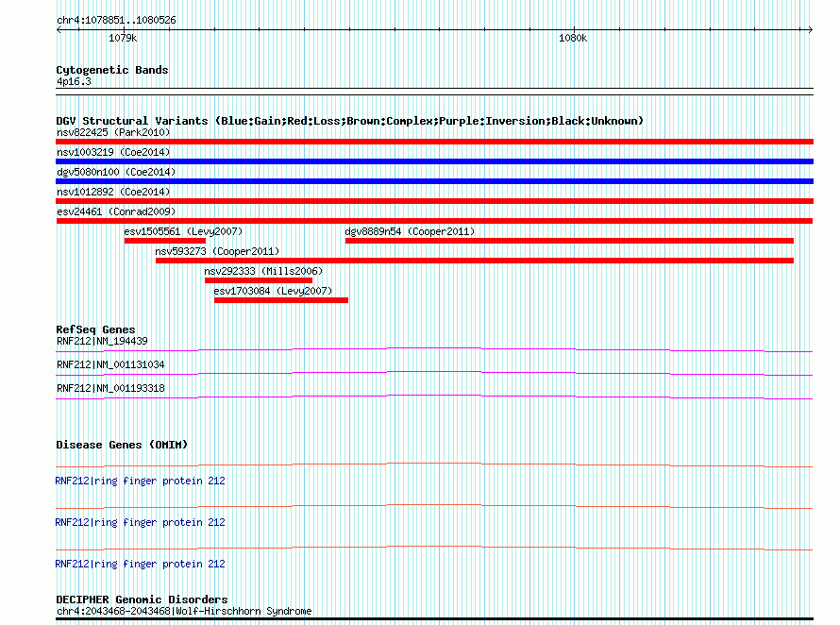Image resolution: width=840 pixels, height=625 pixels.
Task: Open the first RNF212|ring finger protein 212 link
Action: 140,481
